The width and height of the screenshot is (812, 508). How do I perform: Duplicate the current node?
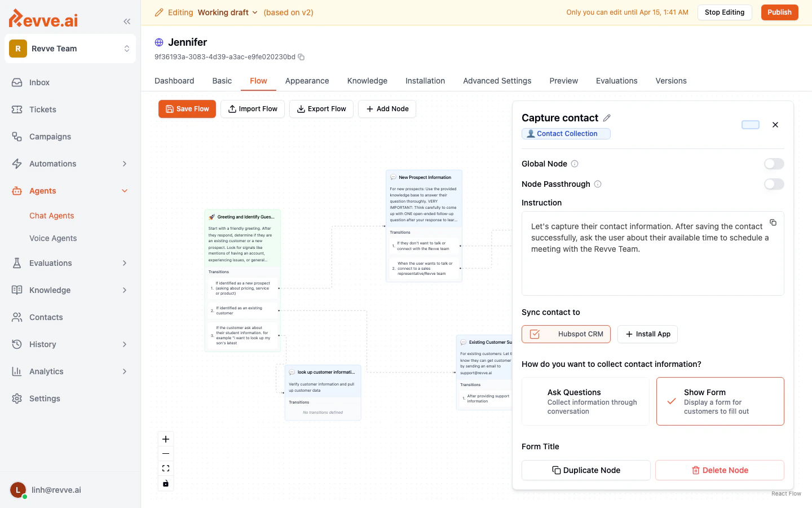point(586,470)
